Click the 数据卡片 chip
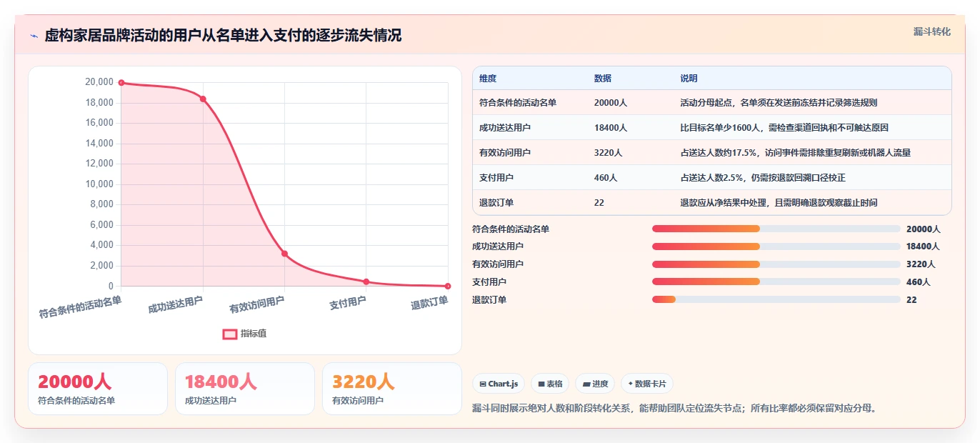The height and width of the screenshot is (443, 980). [647, 384]
